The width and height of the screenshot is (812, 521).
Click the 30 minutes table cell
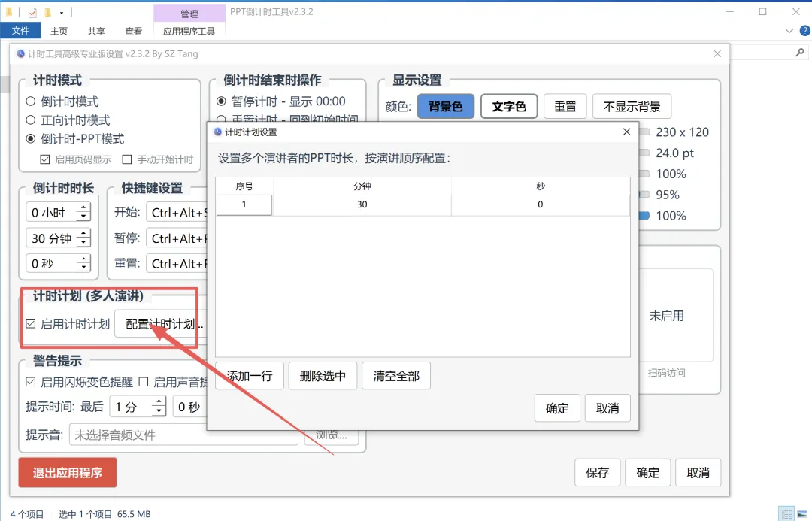coord(362,204)
